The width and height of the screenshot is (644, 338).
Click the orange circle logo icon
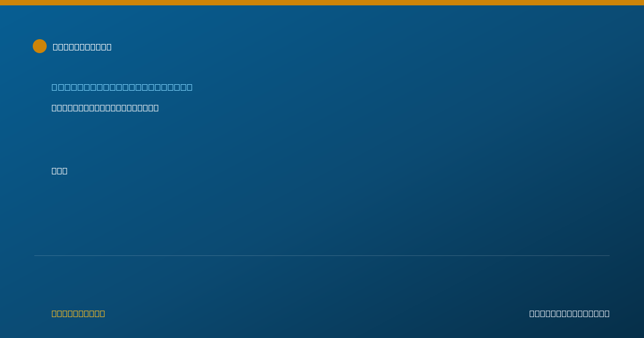[x=40, y=46]
